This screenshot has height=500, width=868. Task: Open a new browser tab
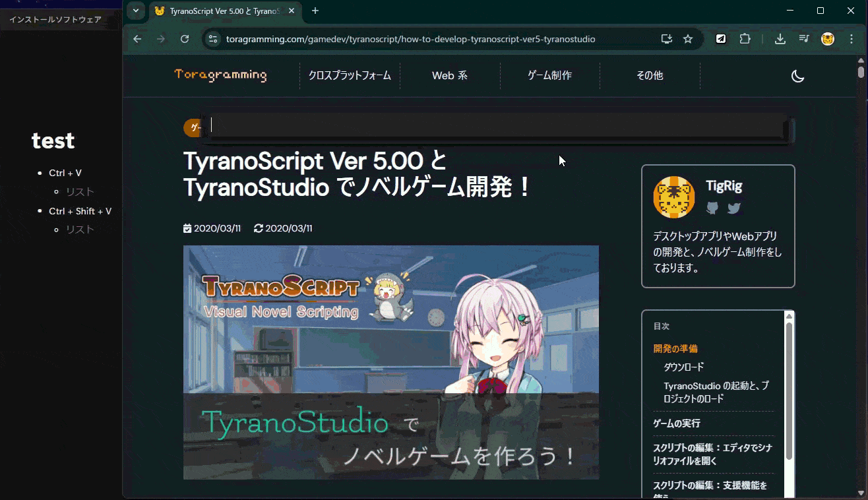[315, 11]
